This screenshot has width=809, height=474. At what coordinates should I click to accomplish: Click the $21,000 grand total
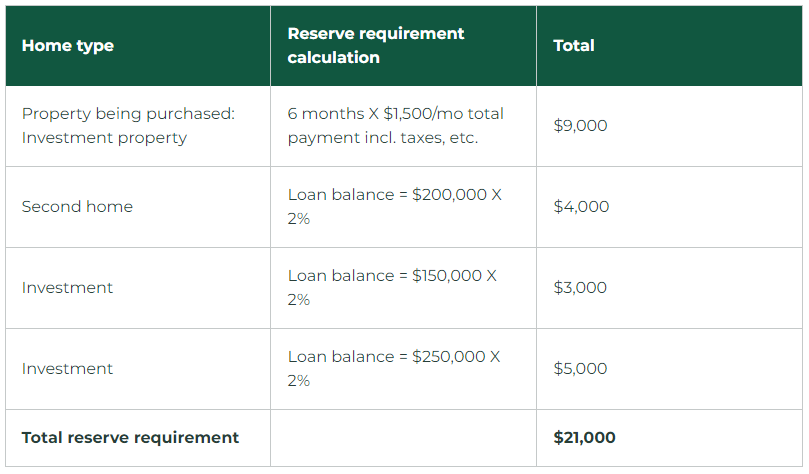(x=584, y=438)
